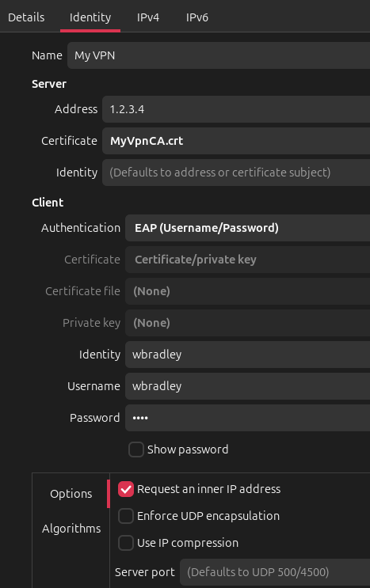Open the Authentication method dropdown
370x588 pixels.
click(x=248, y=228)
